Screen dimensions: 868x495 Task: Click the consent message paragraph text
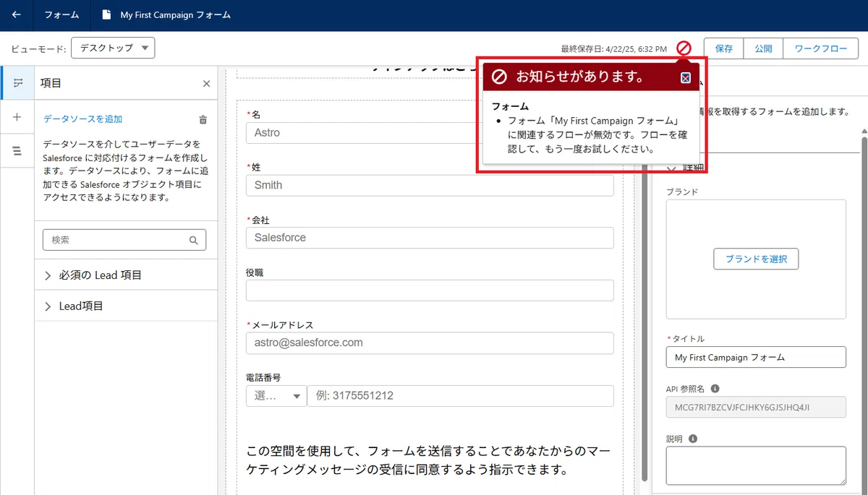(428, 460)
